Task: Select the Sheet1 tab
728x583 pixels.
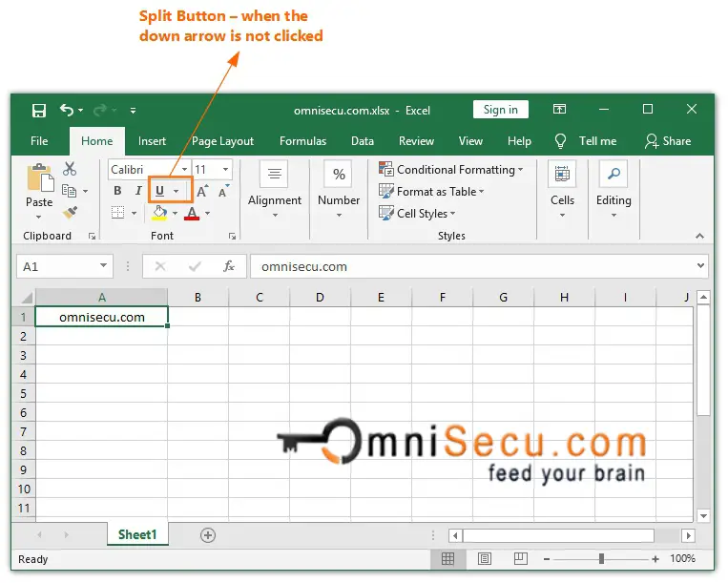Action: coord(137,534)
